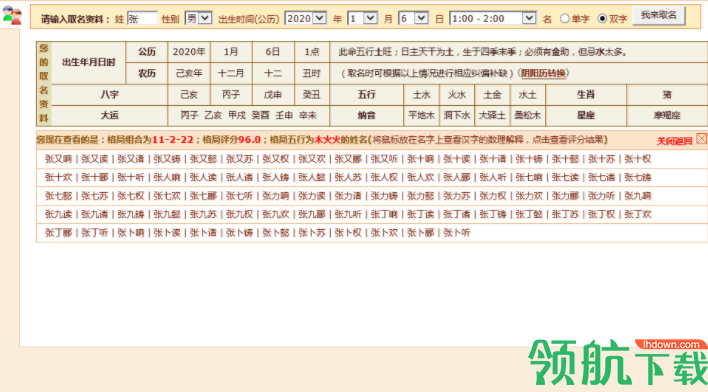Click the name 张人苏

coord(348,177)
